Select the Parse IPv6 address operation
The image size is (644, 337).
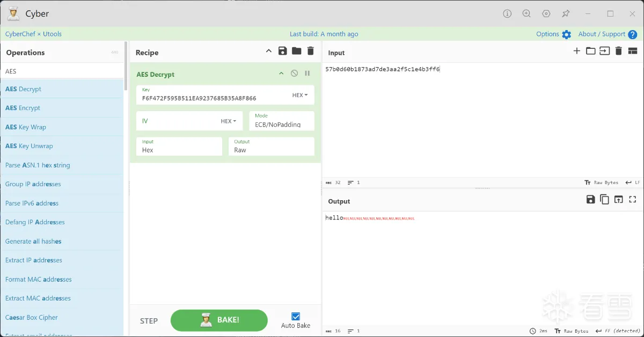pos(62,203)
